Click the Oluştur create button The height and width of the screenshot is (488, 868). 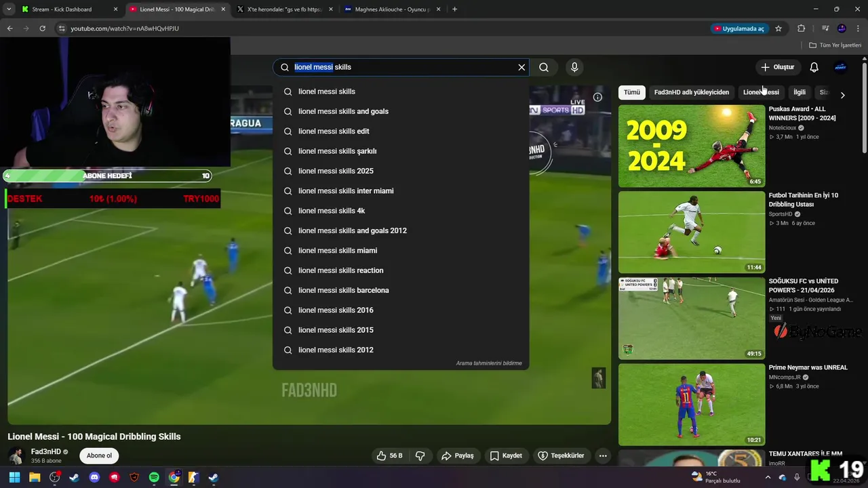pos(777,67)
